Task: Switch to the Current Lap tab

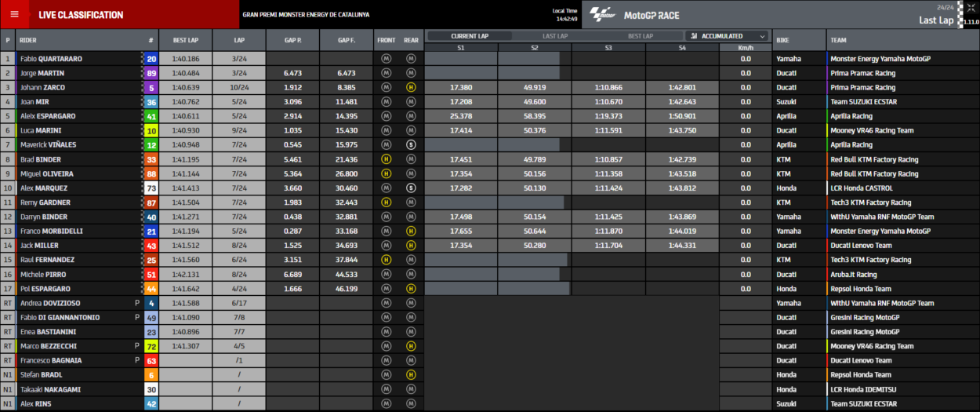Action: click(470, 36)
